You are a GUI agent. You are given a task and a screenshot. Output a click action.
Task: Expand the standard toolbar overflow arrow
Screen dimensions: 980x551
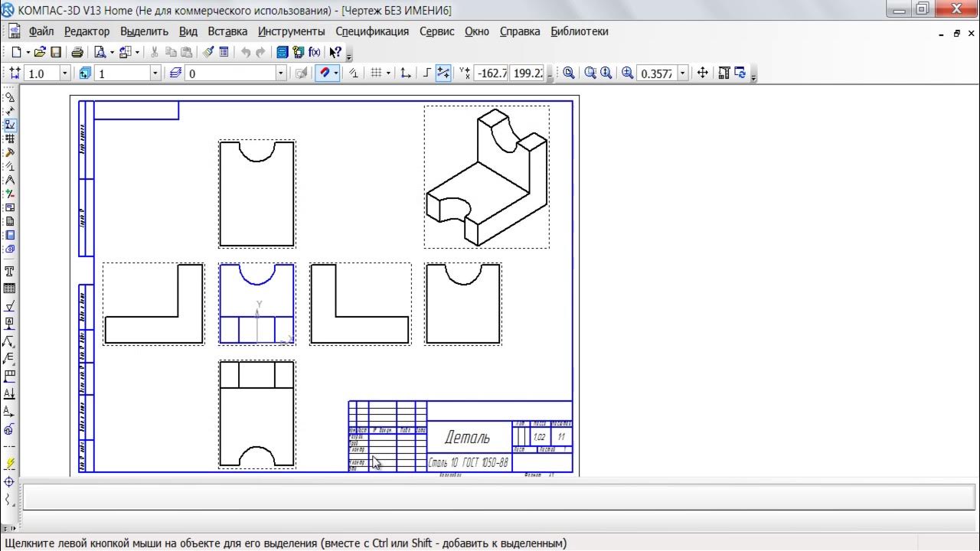click(x=349, y=56)
